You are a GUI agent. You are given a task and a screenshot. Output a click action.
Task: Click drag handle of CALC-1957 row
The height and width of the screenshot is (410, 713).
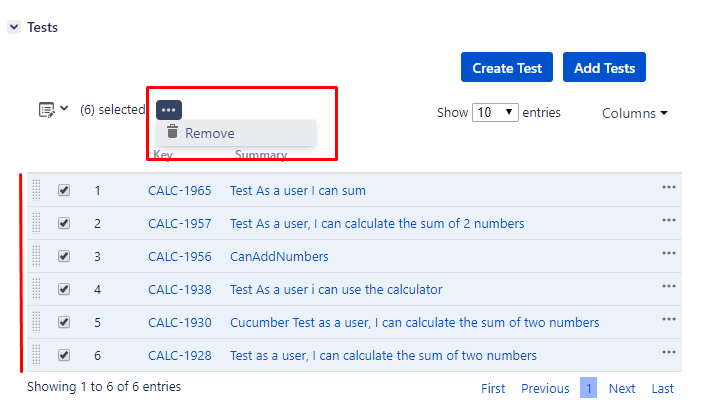click(x=36, y=223)
